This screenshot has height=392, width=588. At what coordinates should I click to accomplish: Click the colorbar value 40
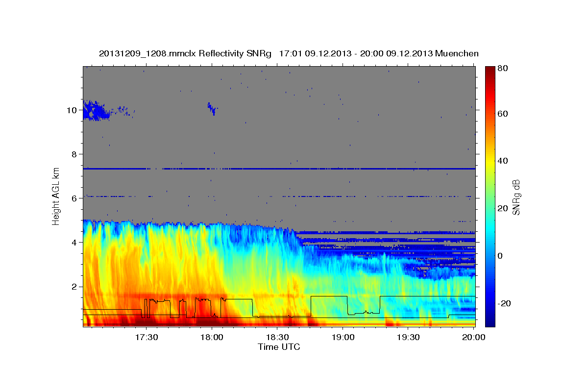point(503,161)
